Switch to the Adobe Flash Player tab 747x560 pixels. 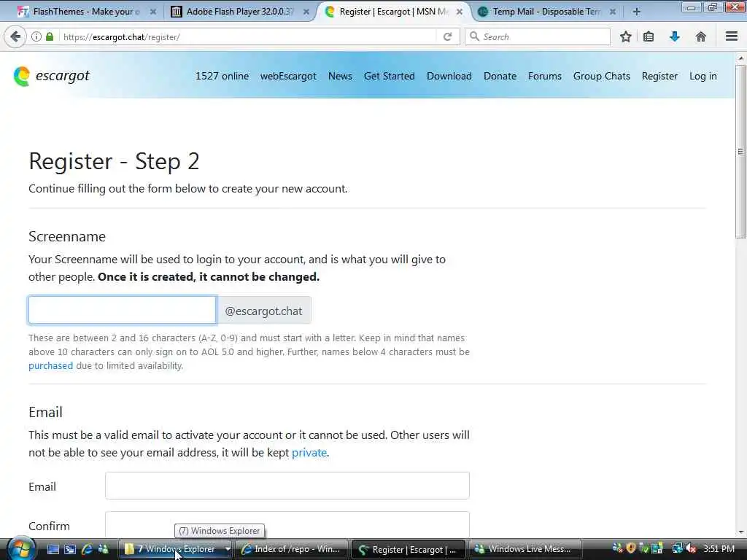coord(239,12)
